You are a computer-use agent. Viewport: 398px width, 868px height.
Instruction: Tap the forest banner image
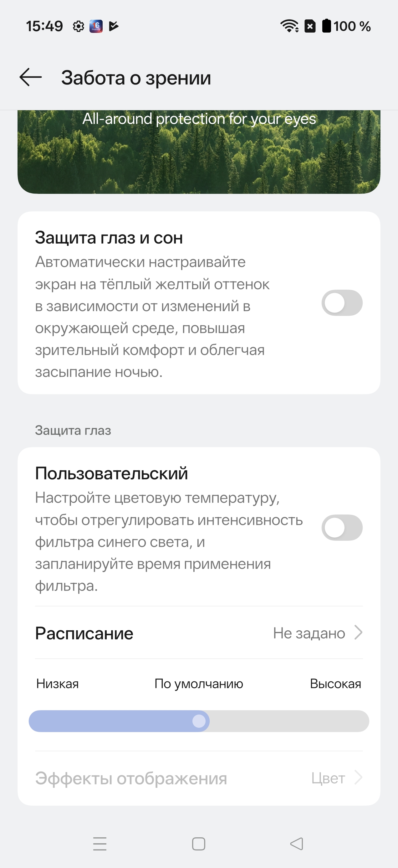(x=199, y=155)
